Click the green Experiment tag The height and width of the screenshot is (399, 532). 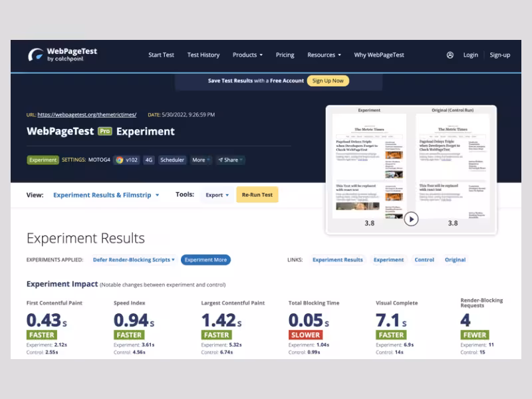(x=43, y=160)
